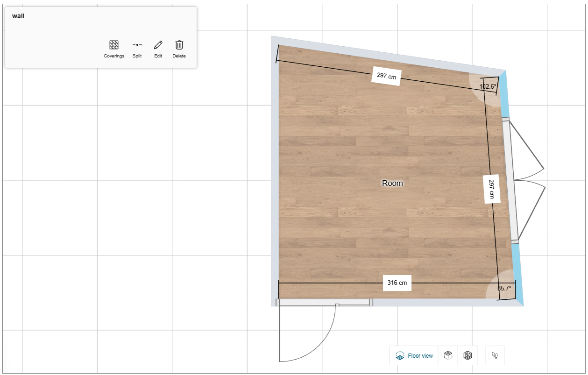
Task: Select the Floor view button
Action: point(414,355)
